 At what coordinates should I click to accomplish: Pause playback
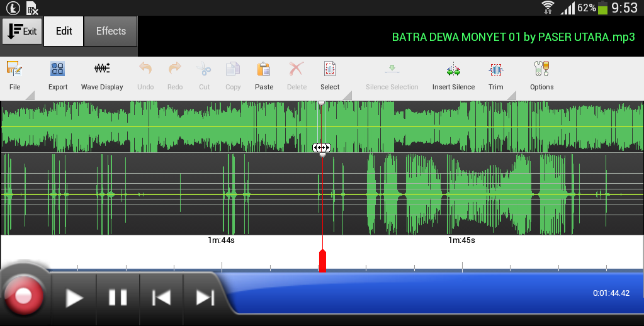click(118, 298)
